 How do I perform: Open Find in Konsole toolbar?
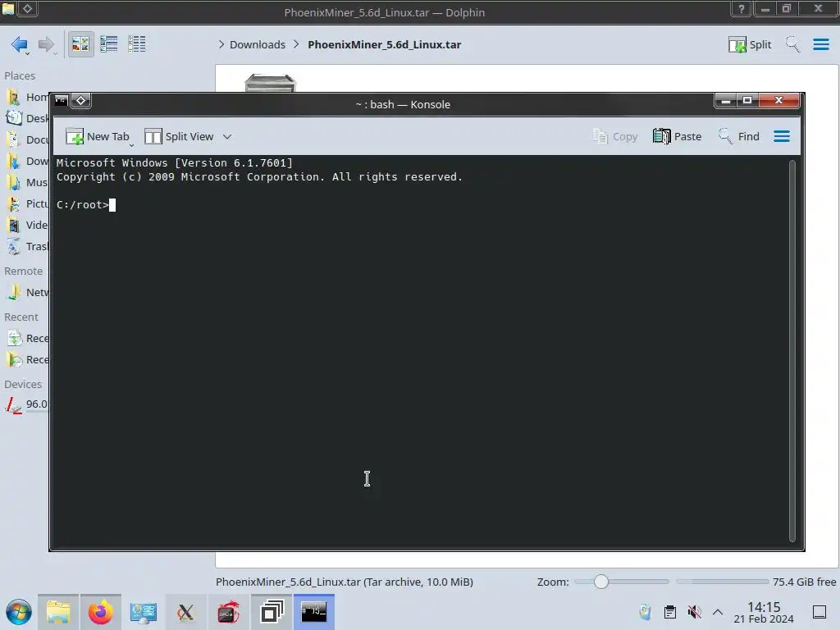click(739, 137)
